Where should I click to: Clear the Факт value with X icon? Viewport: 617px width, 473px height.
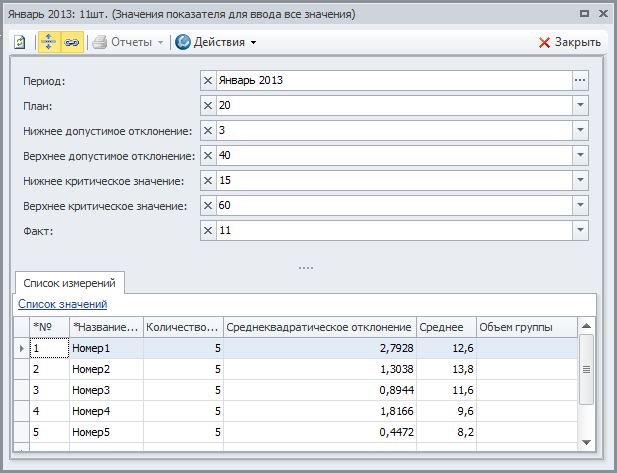(208, 231)
